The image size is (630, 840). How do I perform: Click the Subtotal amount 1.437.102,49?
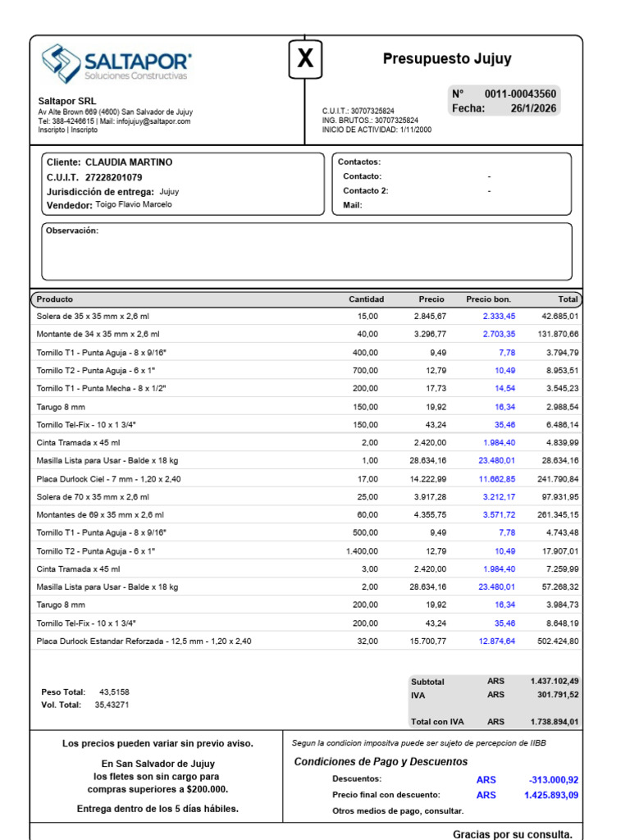point(555,682)
